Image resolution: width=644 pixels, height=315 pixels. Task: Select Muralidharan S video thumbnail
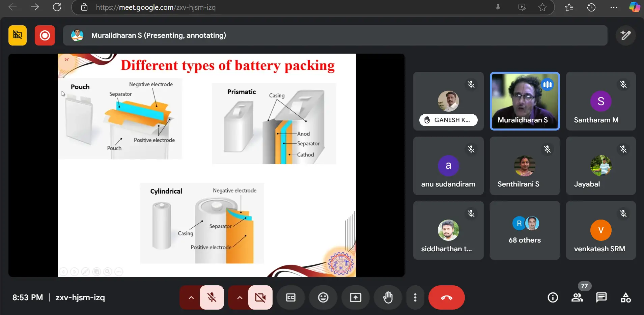pyautogui.click(x=525, y=101)
